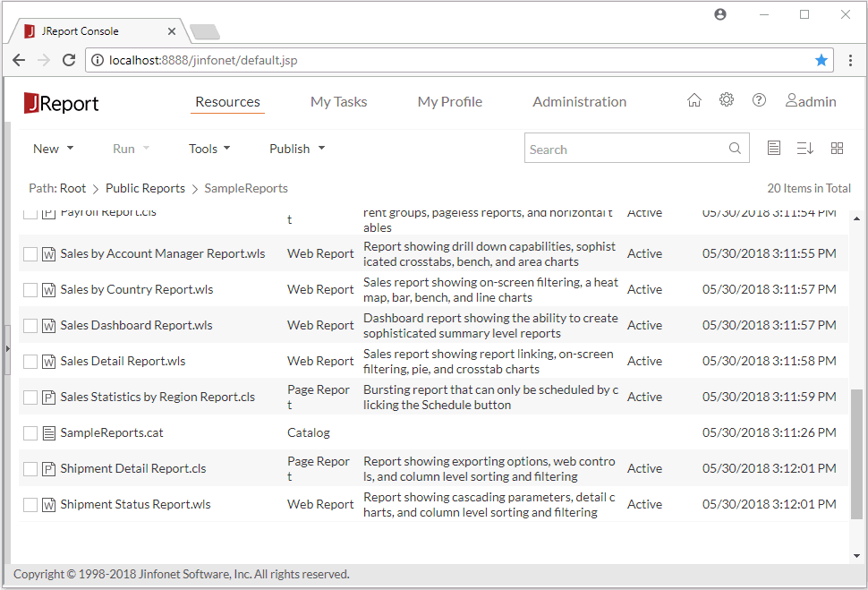This screenshot has height=590, width=868.
Task: Check the Shipment Detail Report checkbox
Action: tap(30, 469)
